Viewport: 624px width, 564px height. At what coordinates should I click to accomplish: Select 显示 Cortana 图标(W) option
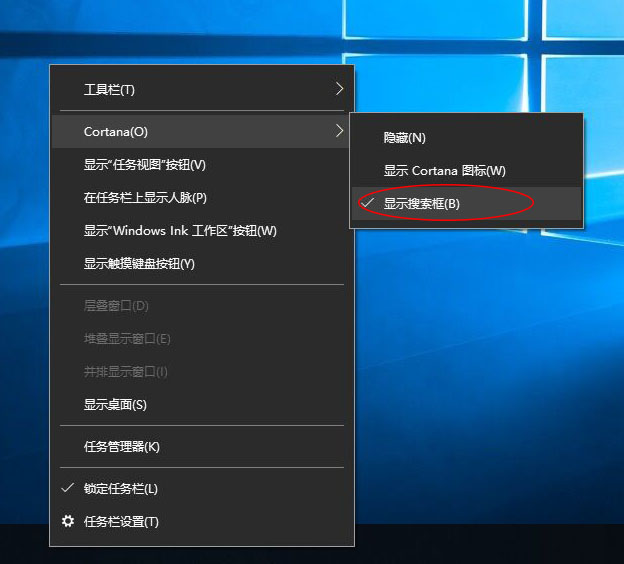point(466,171)
